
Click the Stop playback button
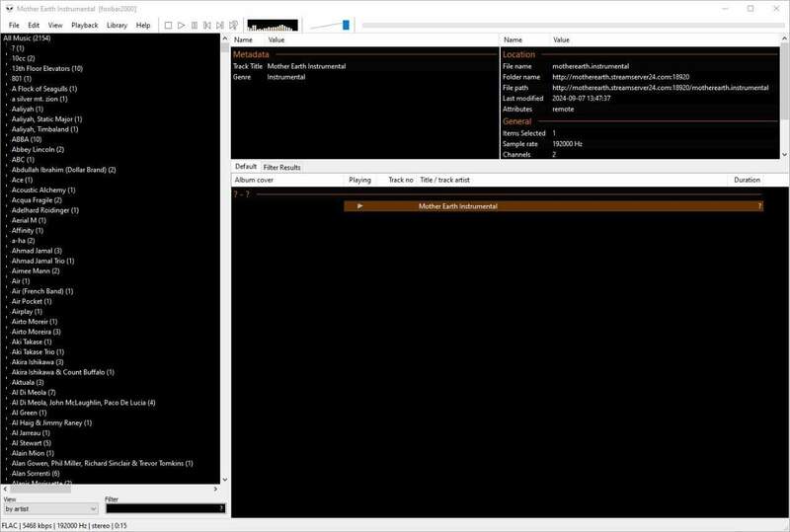point(169,25)
